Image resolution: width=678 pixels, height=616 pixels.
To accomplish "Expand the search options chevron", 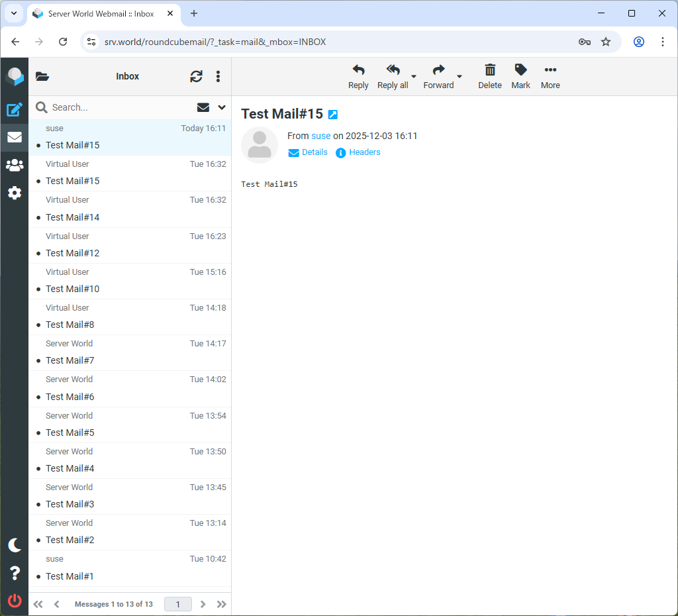I will 222,107.
